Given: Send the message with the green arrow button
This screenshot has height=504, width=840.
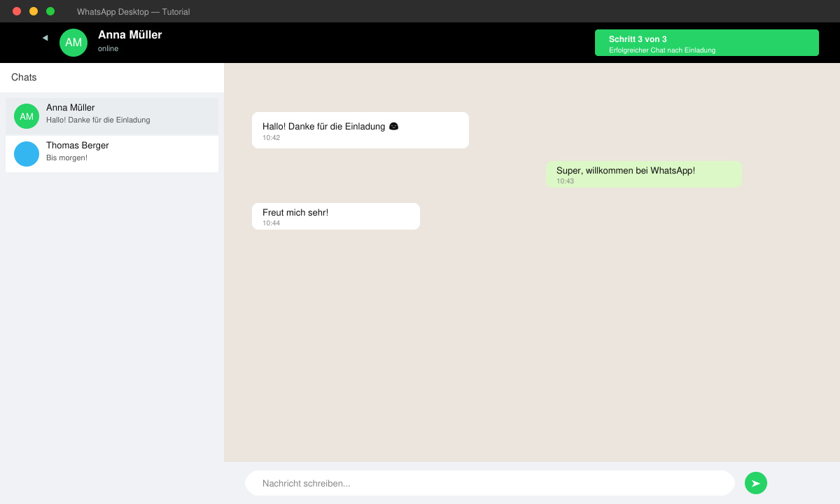Looking at the screenshot, I should click(x=756, y=483).
